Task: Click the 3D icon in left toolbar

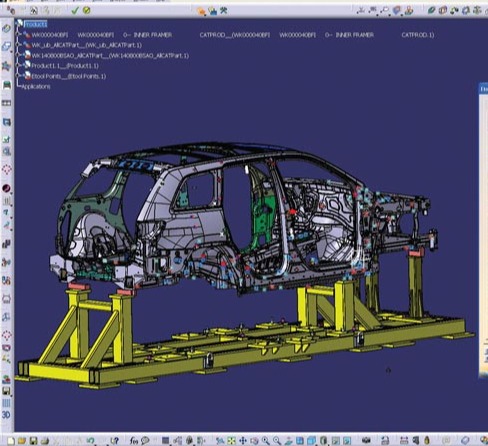Action: pyautogui.click(x=6, y=415)
